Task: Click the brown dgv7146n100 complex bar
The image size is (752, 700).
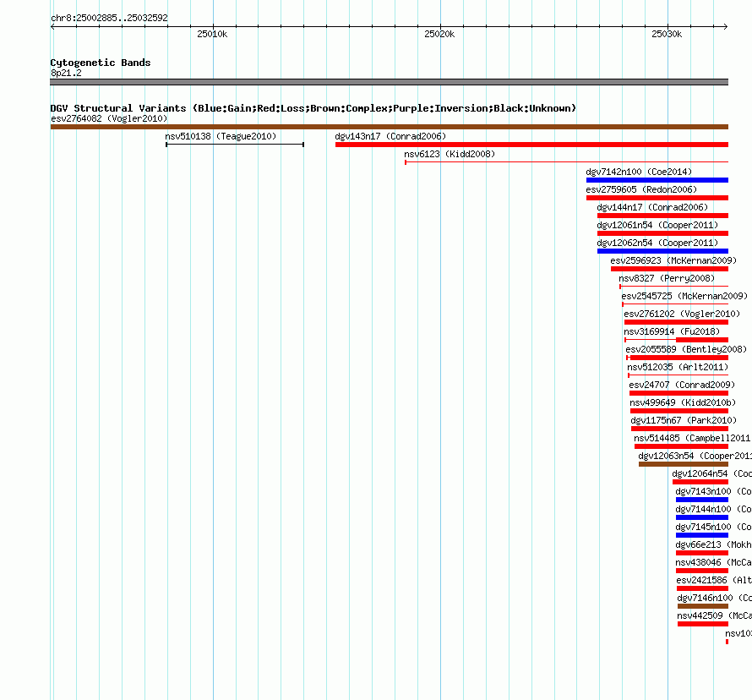Action: (x=703, y=606)
